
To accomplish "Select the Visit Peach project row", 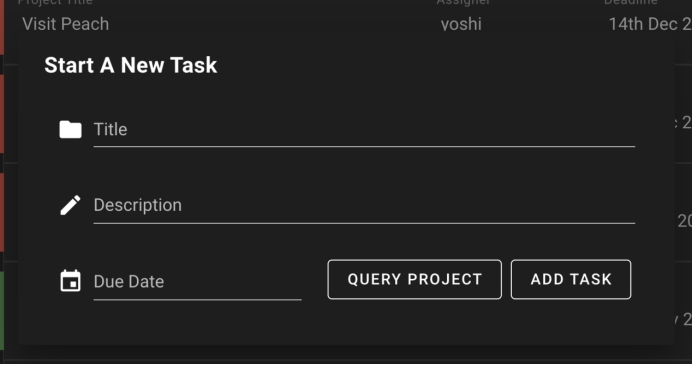I will (x=346, y=24).
